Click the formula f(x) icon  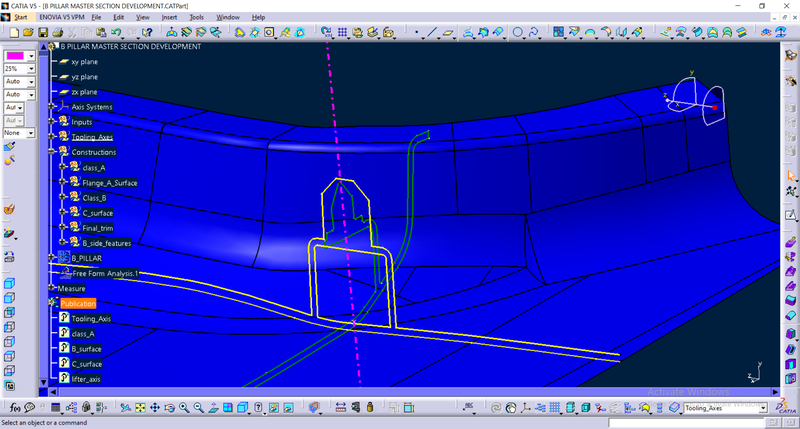pos(15,408)
